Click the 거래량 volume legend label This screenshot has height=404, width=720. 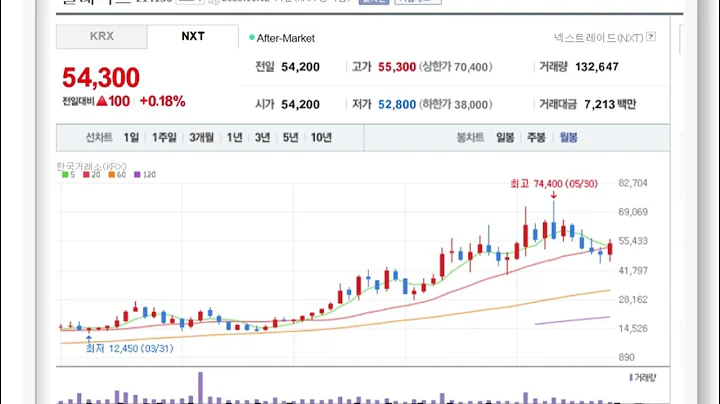[643, 377]
